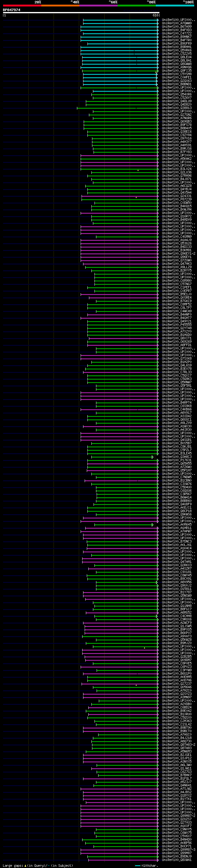Select label UniRef100_Q8GWW8
The height and width of the screenshot is (868, 197).
176,64
